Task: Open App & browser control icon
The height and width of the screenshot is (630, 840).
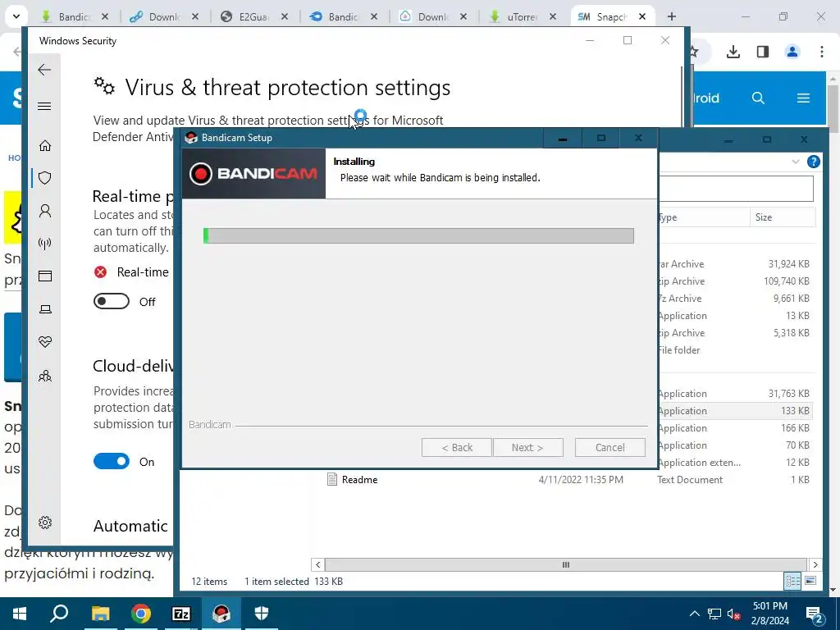Action: 45,276
